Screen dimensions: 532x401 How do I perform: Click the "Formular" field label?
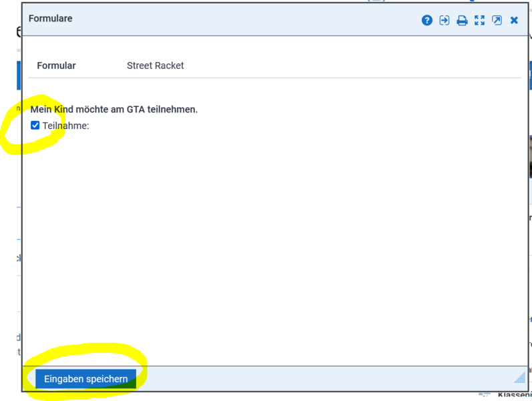pyautogui.click(x=56, y=65)
